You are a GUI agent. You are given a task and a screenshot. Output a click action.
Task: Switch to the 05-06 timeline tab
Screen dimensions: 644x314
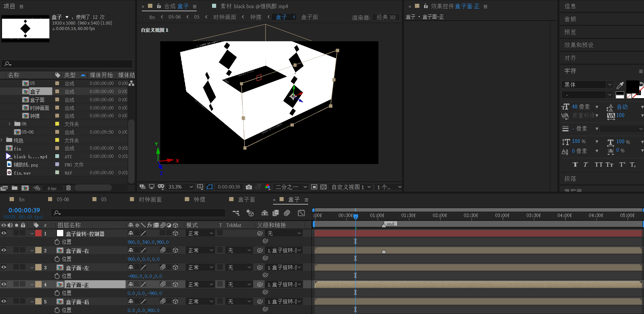pyautogui.click(x=63, y=199)
